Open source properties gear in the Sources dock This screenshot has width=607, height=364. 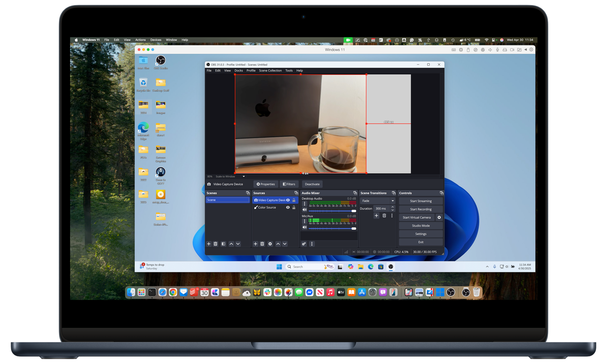(x=270, y=244)
